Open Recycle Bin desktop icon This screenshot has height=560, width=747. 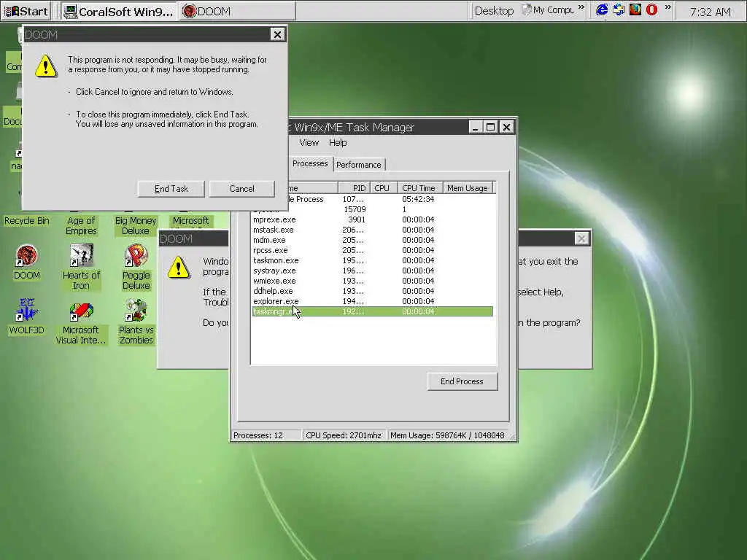click(x=27, y=220)
